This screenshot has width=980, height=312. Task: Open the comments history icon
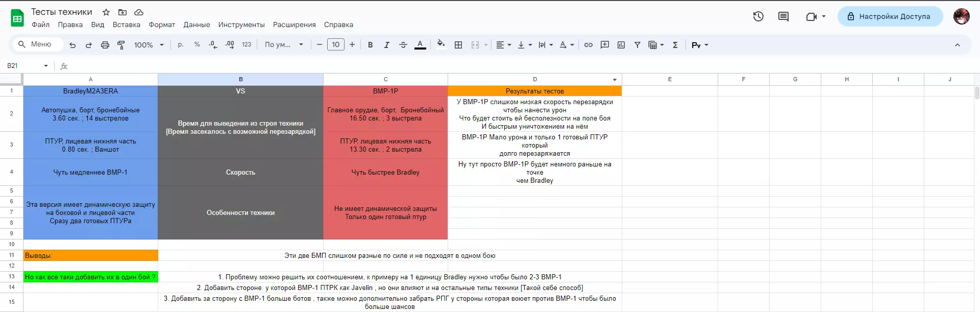pyautogui.click(x=783, y=16)
